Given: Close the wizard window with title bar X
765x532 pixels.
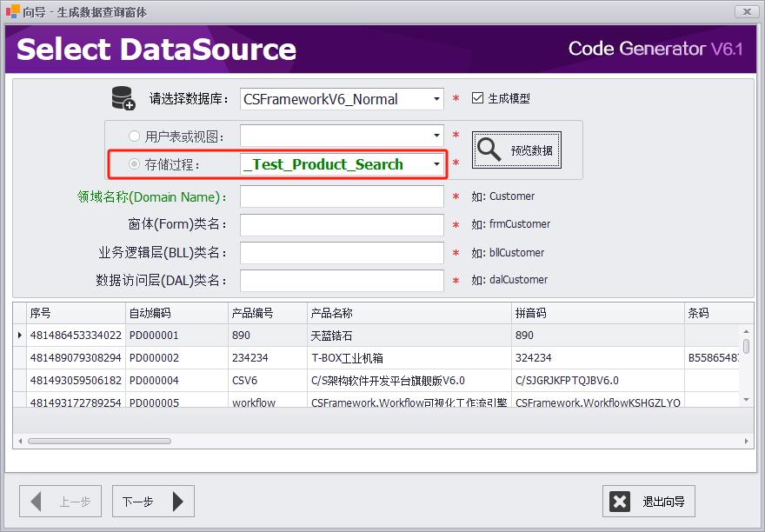Looking at the screenshot, I should (745, 11).
